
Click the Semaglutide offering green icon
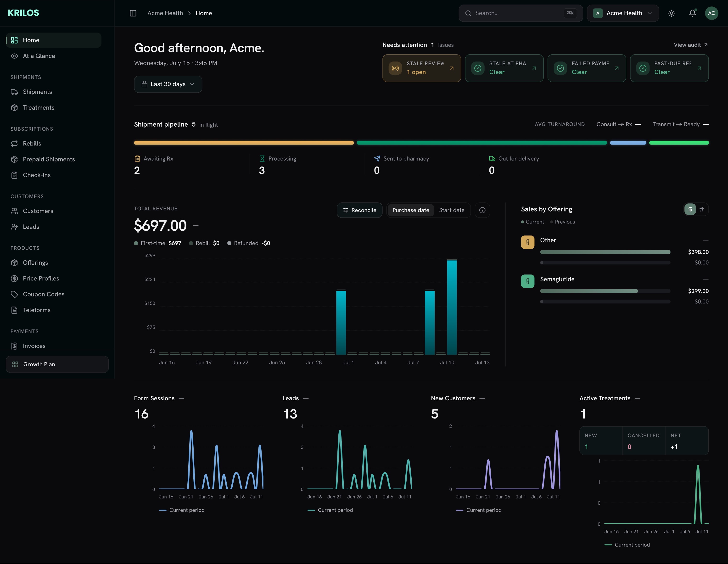(528, 281)
